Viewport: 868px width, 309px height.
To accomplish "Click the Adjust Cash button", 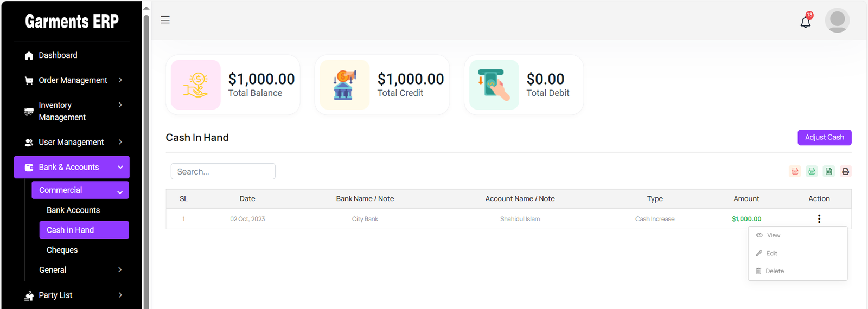I will coord(824,137).
